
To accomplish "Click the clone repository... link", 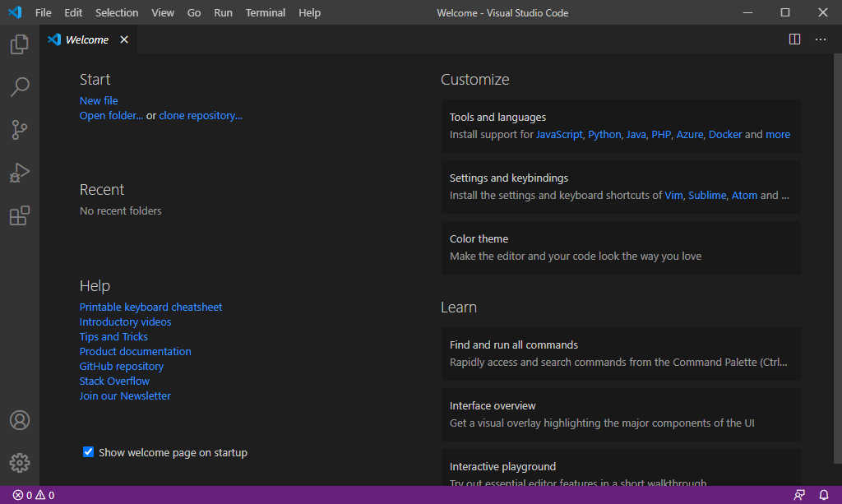I will (x=201, y=115).
